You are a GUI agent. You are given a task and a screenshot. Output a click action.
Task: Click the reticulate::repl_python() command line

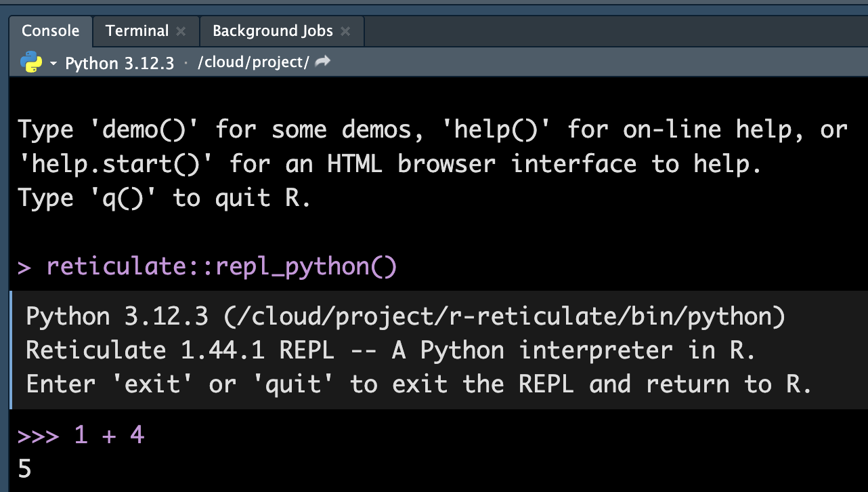point(221,267)
